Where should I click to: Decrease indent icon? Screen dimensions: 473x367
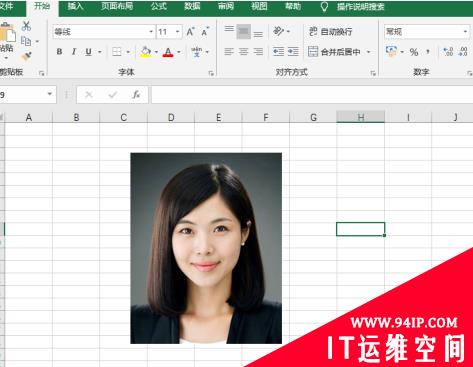pyautogui.click(x=279, y=52)
